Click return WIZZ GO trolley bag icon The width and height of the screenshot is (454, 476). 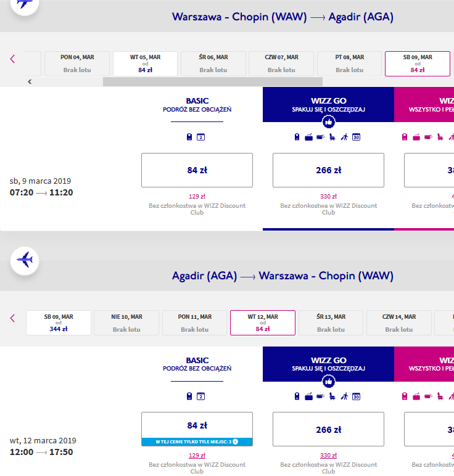[308, 396]
